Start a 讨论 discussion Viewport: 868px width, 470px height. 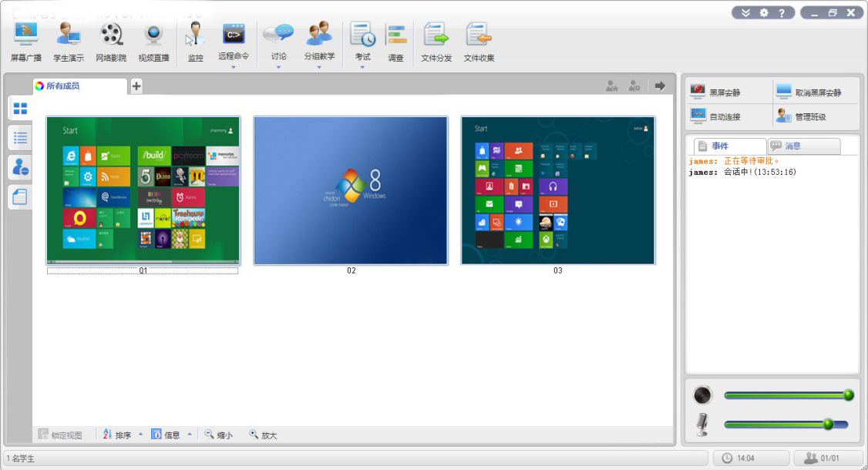(x=278, y=41)
